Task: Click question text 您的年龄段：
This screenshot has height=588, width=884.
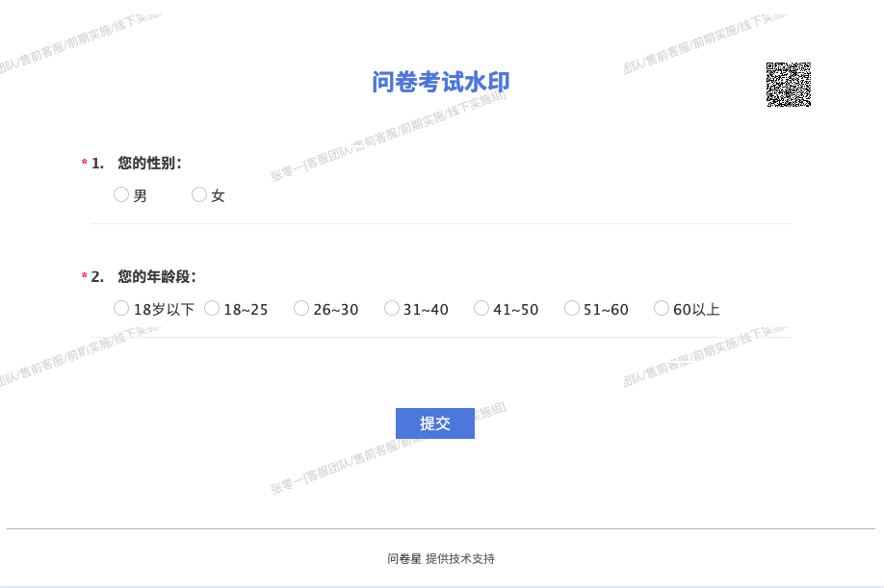Action: pos(157,277)
